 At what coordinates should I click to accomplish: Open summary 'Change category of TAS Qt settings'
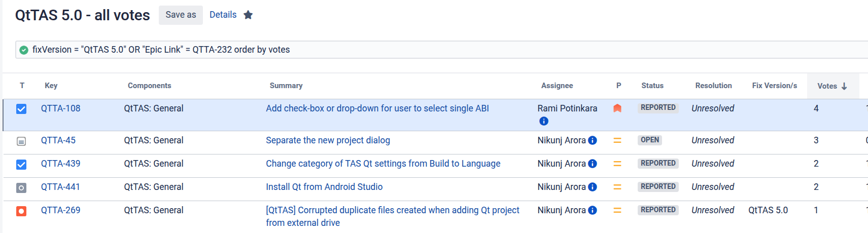[x=383, y=164]
